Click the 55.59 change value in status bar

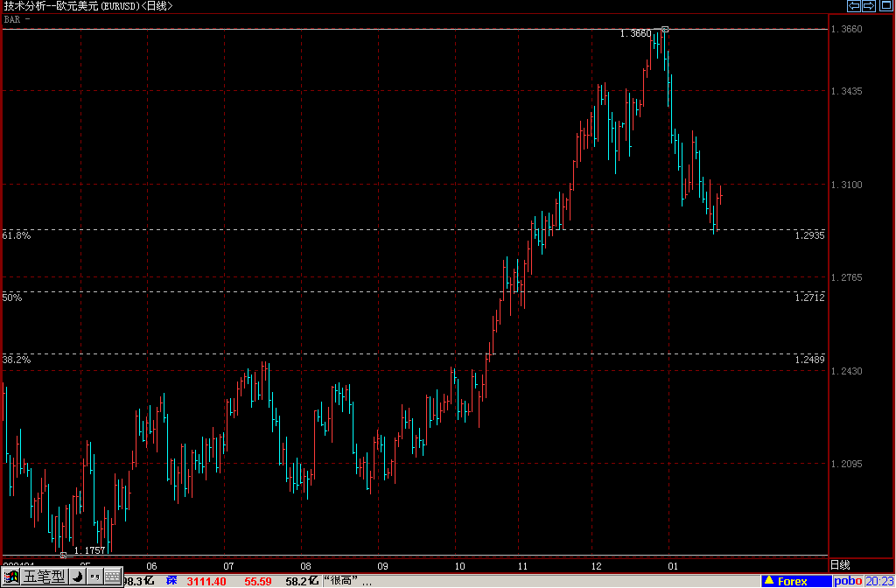pyautogui.click(x=258, y=582)
